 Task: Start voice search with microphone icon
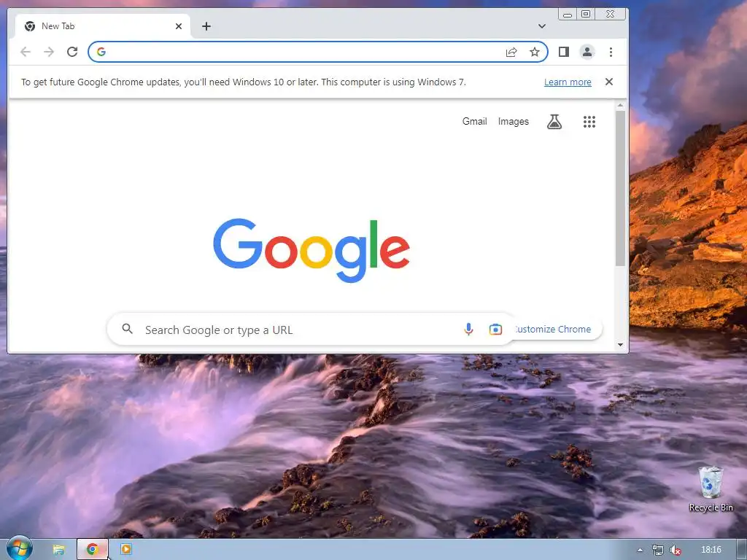tap(468, 329)
